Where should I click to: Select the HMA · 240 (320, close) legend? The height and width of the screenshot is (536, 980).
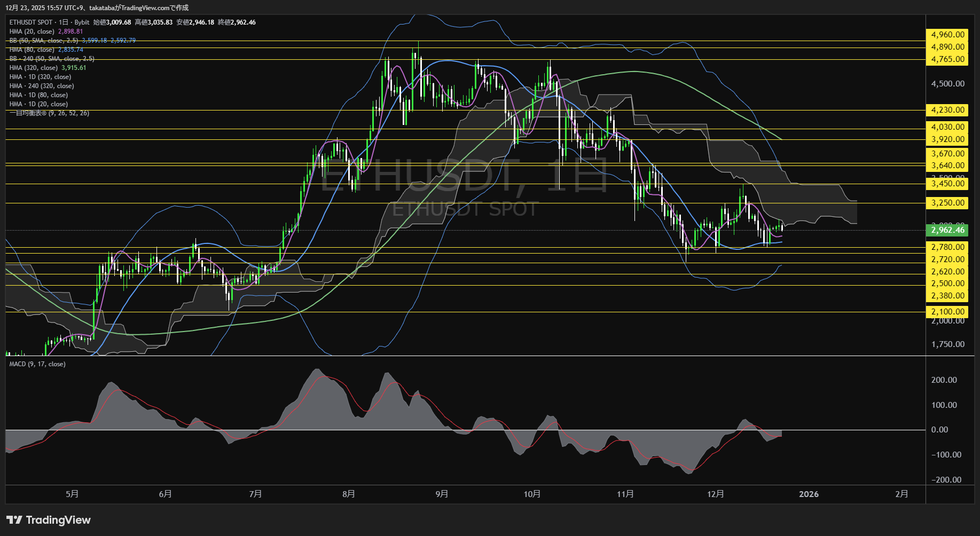click(x=42, y=86)
